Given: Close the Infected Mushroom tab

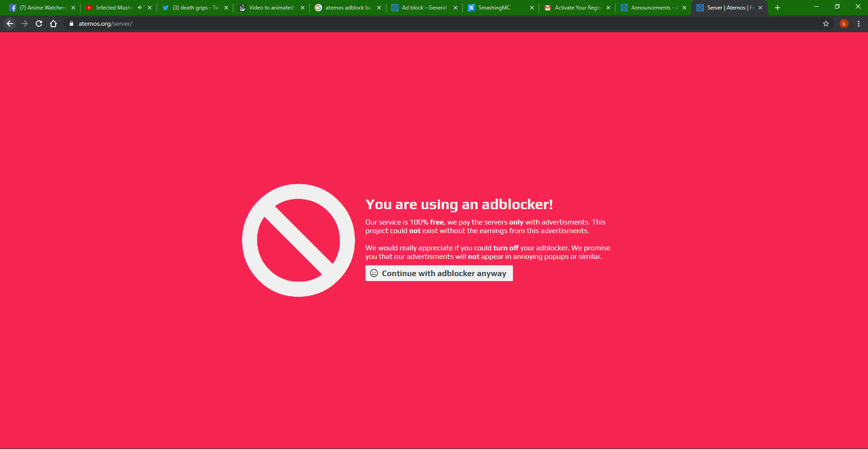Looking at the screenshot, I should coord(150,8).
